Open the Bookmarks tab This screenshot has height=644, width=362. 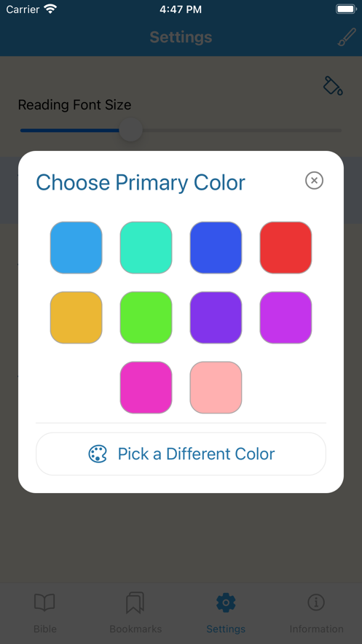(x=135, y=613)
